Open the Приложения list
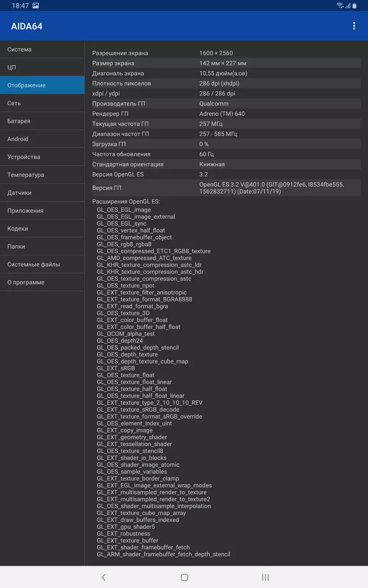The width and height of the screenshot is (368, 588). (x=42, y=211)
